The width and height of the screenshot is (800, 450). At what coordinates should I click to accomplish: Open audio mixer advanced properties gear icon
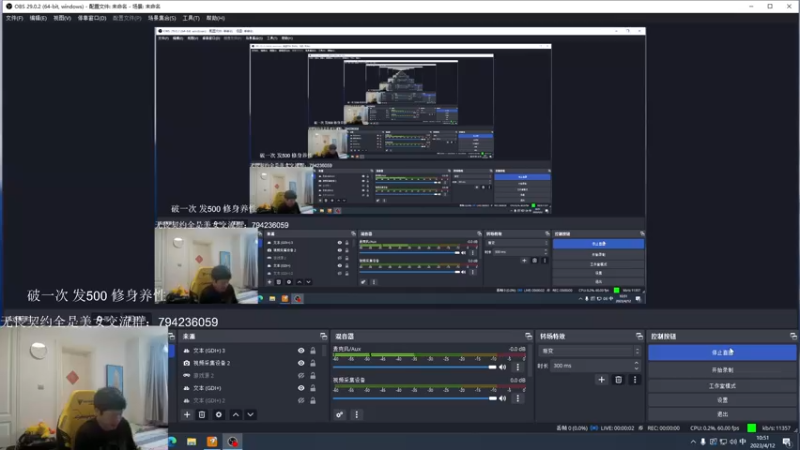[x=340, y=414]
